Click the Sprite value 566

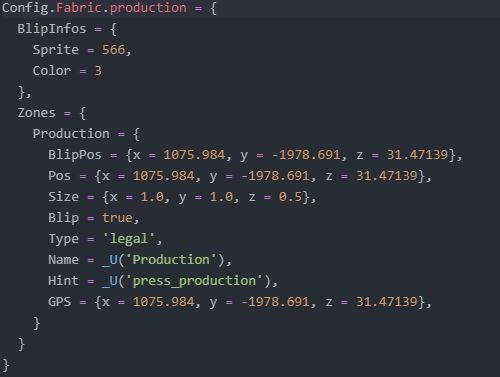pos(113,50)
